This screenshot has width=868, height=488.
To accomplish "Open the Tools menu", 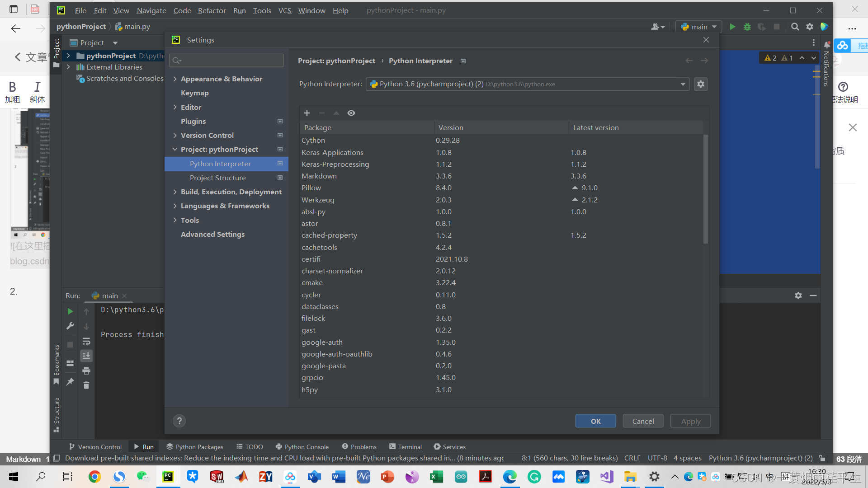I will [x=262, y=10].
